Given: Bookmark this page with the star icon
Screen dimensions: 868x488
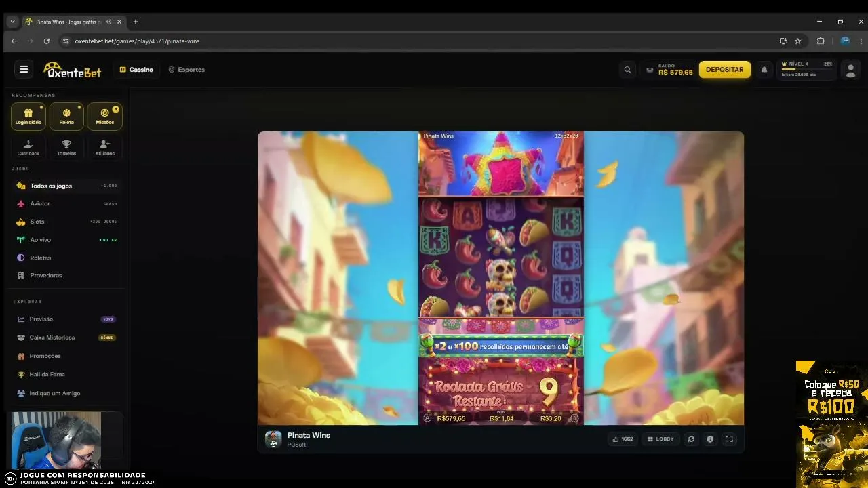Looking at the screenshot, I should (797, 41).
